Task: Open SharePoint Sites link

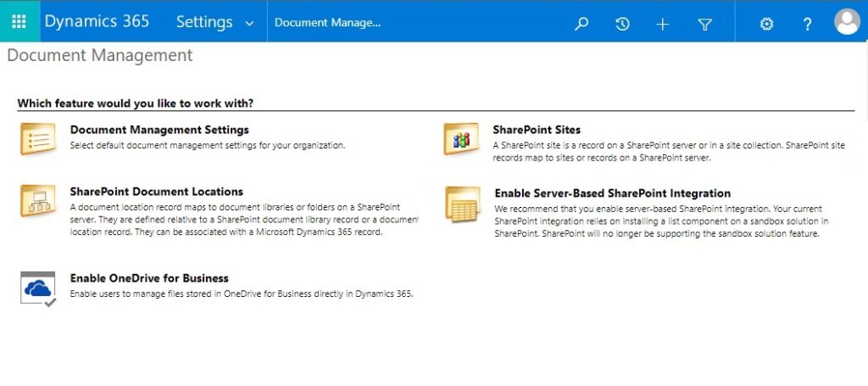Action: [537, 130]
